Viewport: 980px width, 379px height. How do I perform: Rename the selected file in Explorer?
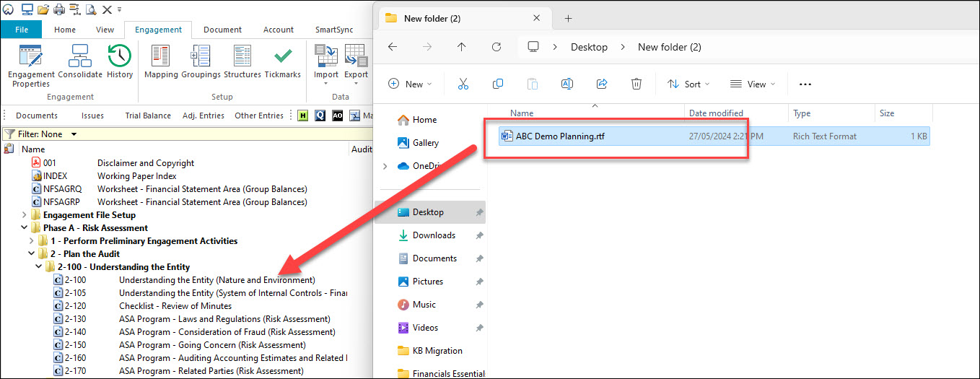[x=567, y=84]
